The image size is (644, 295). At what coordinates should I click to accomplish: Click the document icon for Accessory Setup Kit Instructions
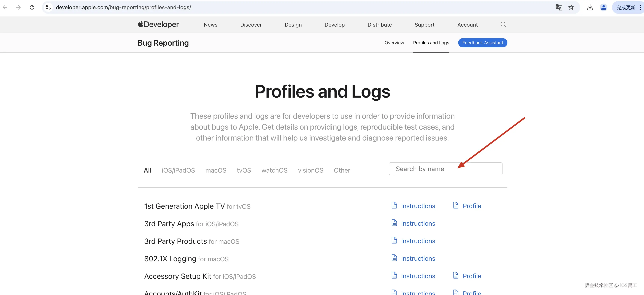pos(394,276)
